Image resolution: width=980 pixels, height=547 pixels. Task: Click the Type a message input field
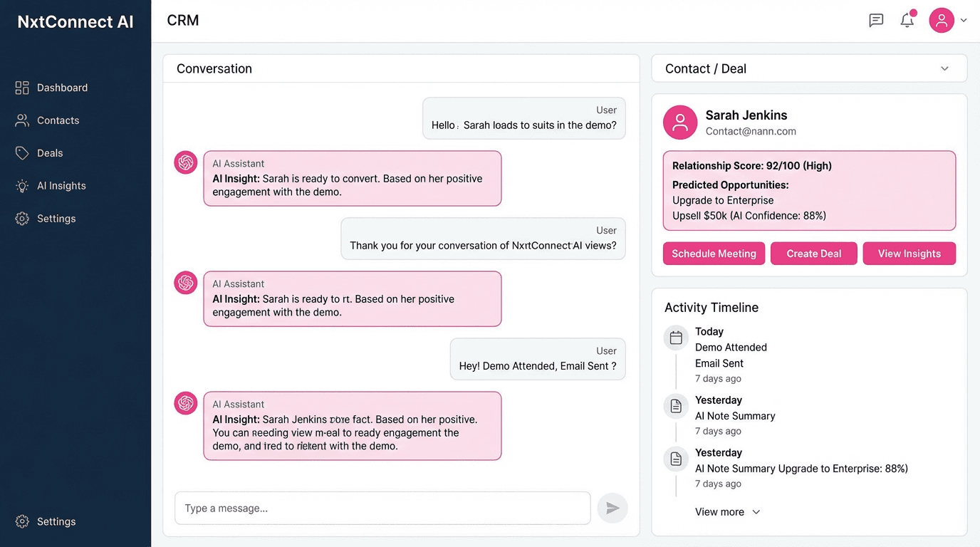pyautogui.click(x=382, y=508)
